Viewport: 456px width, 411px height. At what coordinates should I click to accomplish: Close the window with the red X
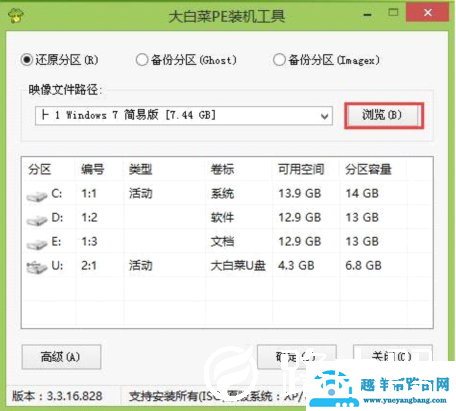coord(427,13)
